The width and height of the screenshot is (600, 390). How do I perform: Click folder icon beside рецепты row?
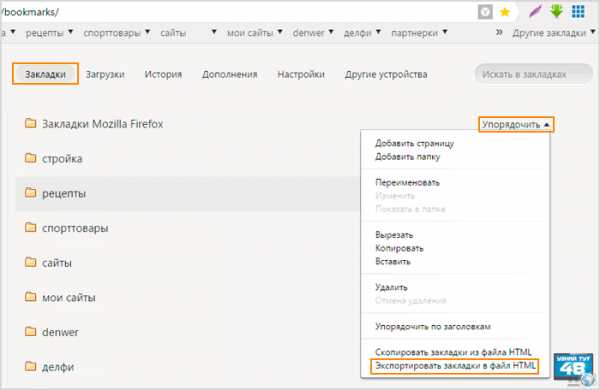(31, 193)
